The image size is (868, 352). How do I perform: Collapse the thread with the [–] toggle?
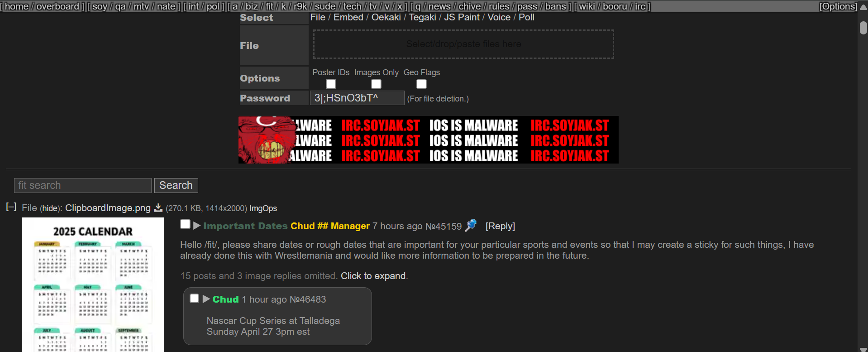click(11, 207)
